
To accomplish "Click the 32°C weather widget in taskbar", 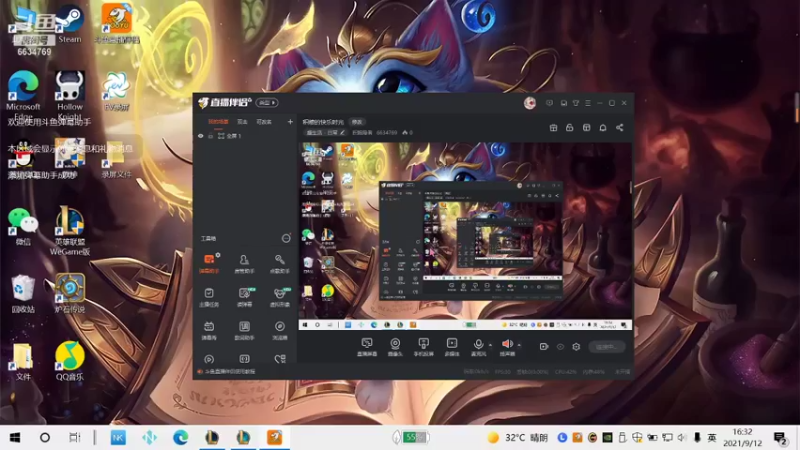I will click(517, 438).
